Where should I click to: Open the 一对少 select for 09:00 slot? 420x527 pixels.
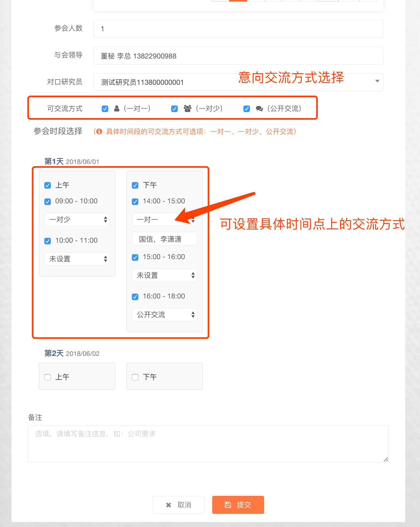click(x=77, y=219)
